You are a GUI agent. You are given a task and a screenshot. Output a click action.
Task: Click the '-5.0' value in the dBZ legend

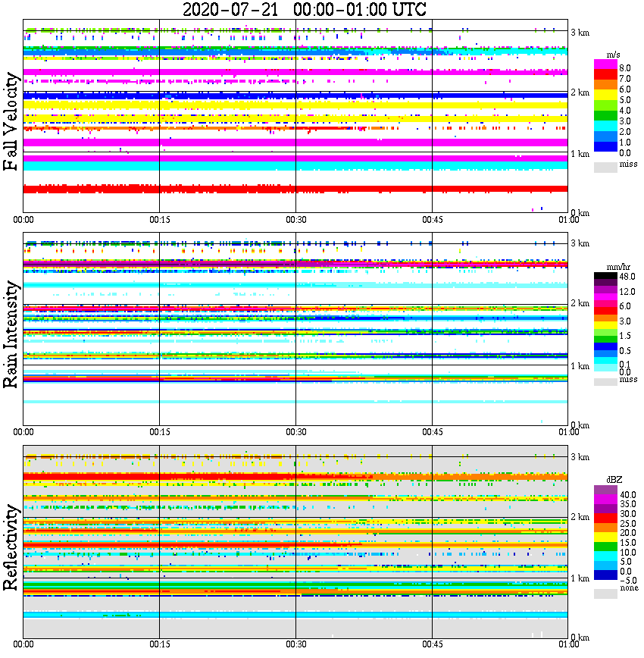[628, 581]
